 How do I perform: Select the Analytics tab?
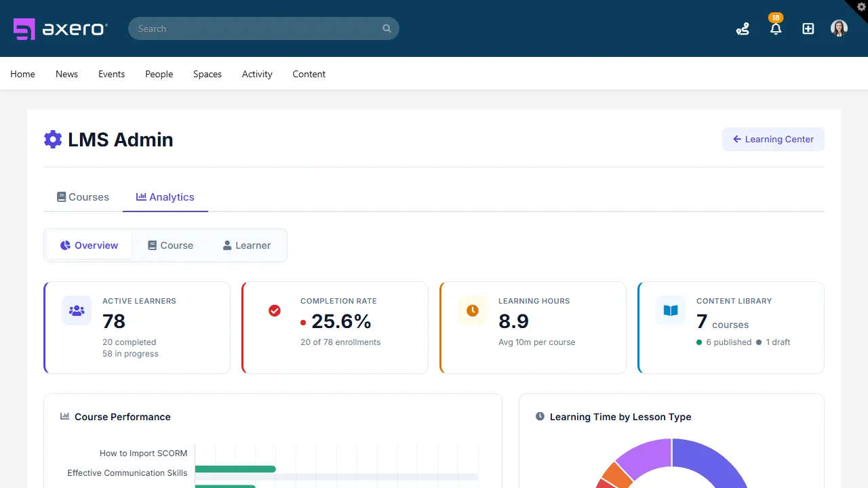(165, 197)
